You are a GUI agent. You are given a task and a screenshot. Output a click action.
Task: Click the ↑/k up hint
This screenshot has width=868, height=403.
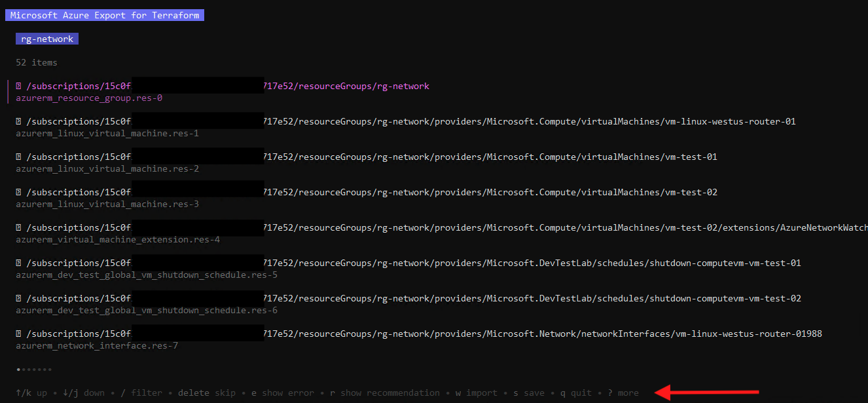point(31,393)
